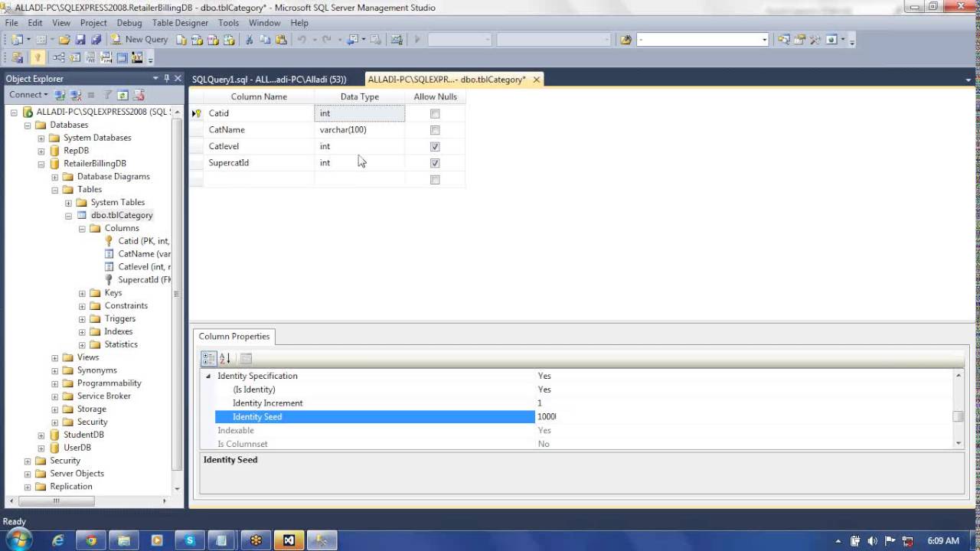980x551 pixels.
Task: Click Categorized view icon in Column Properties
Action: point(208,358)
